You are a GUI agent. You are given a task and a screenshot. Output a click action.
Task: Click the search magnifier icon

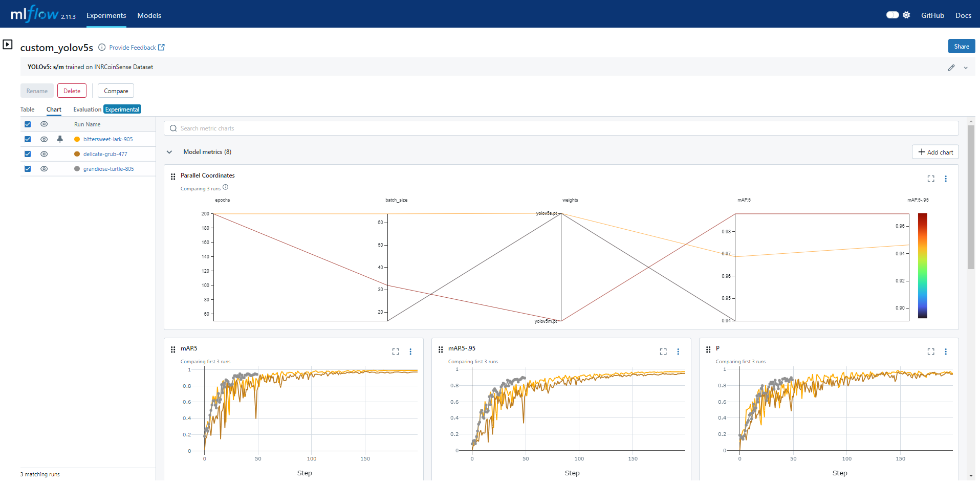pos(173,128)
